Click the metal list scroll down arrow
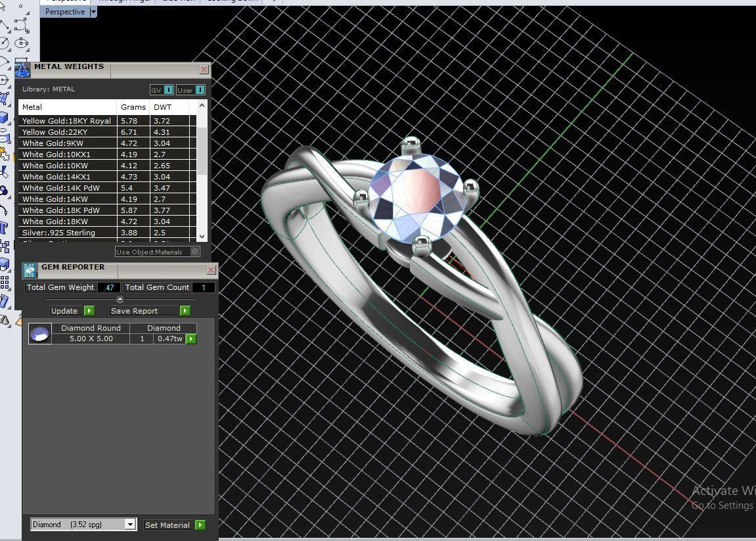The height and width of the screenshot is (541, 756). click(x=202, y=236)
